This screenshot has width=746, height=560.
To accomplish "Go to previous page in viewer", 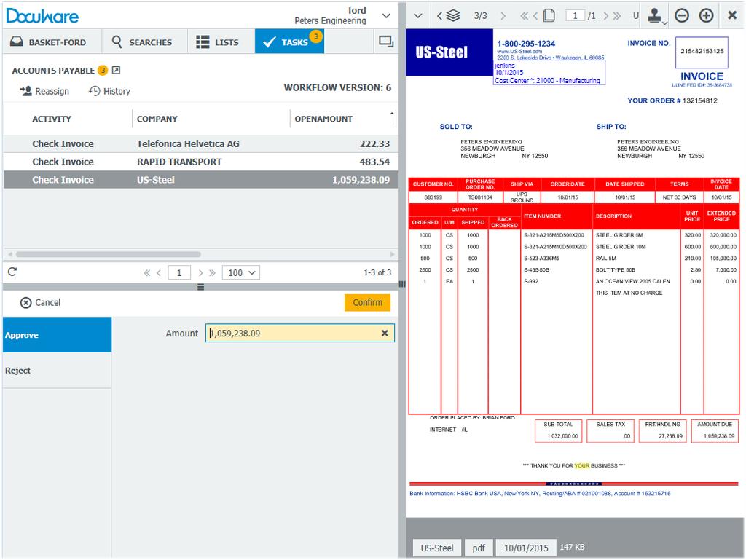I will (535, 16).
